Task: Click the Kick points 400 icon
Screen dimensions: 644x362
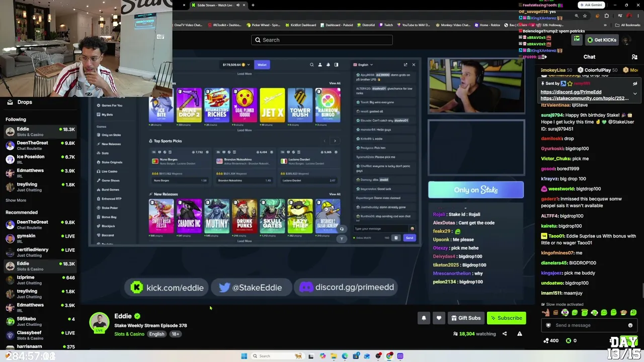Action: pos(546,340)
